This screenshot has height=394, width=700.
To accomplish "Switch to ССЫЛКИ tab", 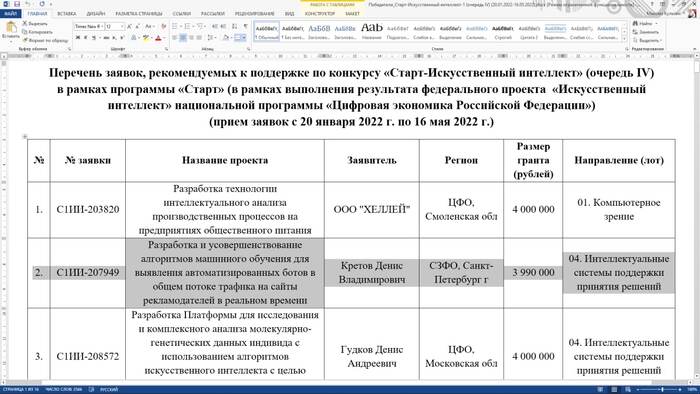I will click(181, 14).
